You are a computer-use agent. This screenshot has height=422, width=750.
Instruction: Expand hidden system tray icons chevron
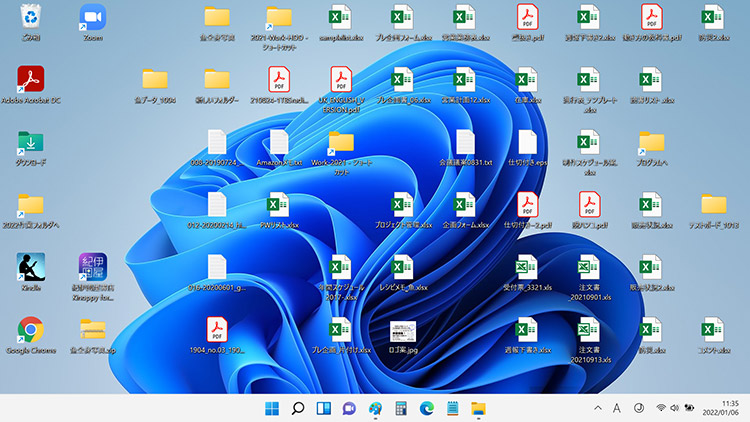click(598, 408)
